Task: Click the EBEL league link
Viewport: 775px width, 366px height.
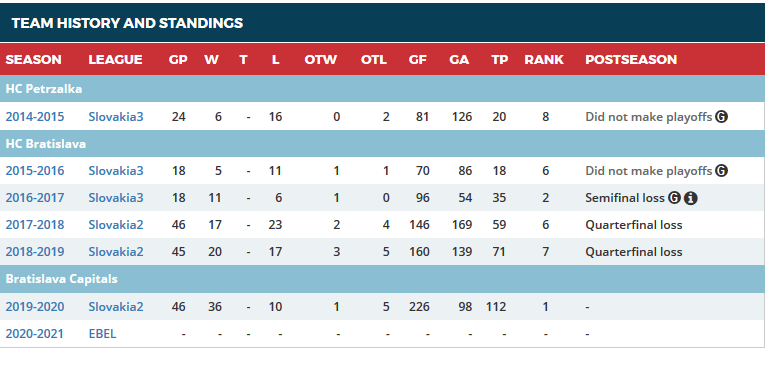Action: pos(102,334)
